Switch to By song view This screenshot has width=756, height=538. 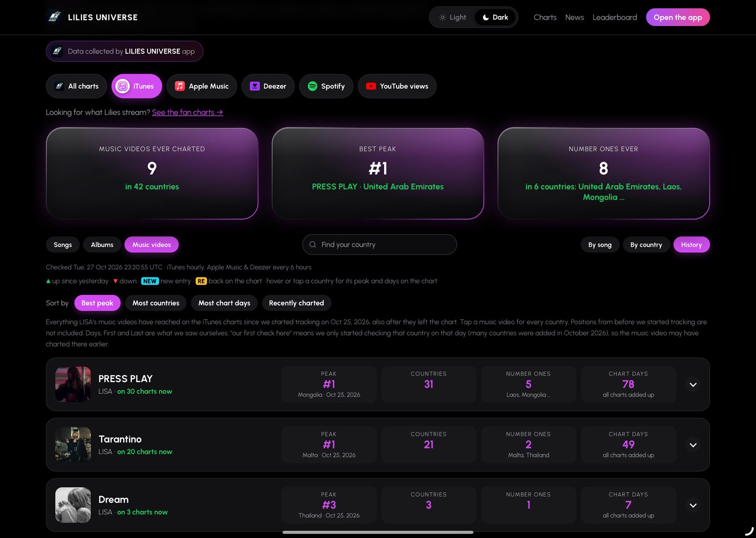[600, 244]
